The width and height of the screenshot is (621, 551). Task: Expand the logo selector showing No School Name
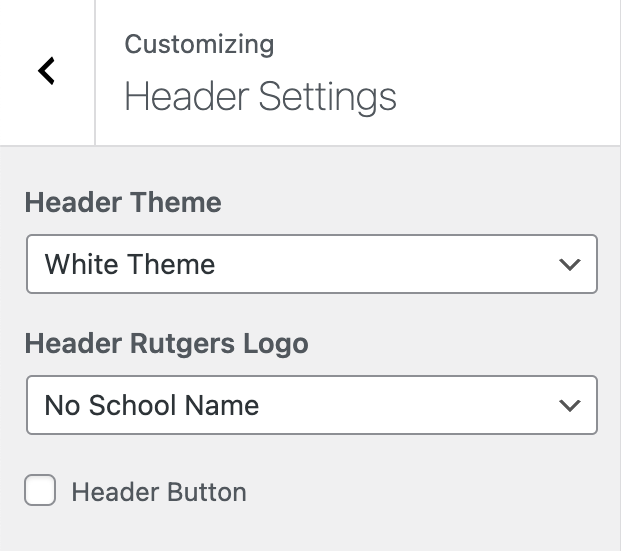coord(311,405)
